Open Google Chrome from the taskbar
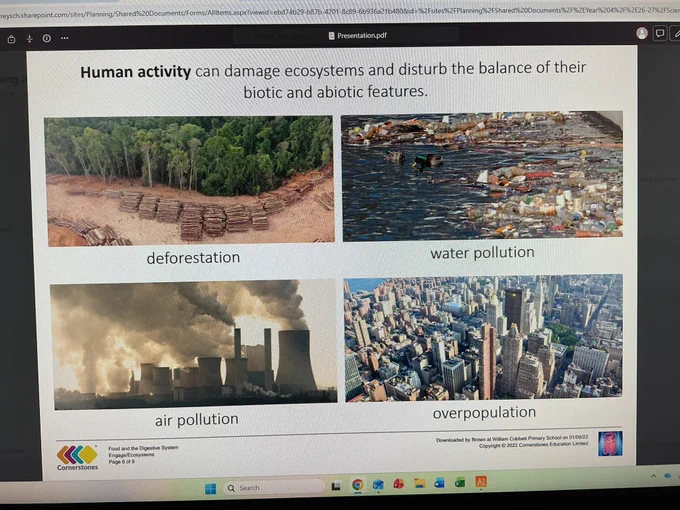Viewport: 680px width, 510px height. point(357,485)
